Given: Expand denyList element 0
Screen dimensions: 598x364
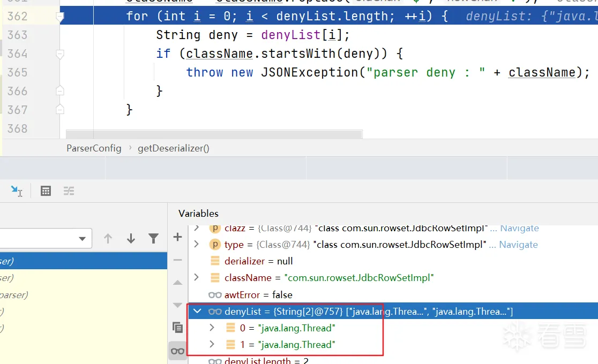Looking at the screenshot, I should click(212, 328).
